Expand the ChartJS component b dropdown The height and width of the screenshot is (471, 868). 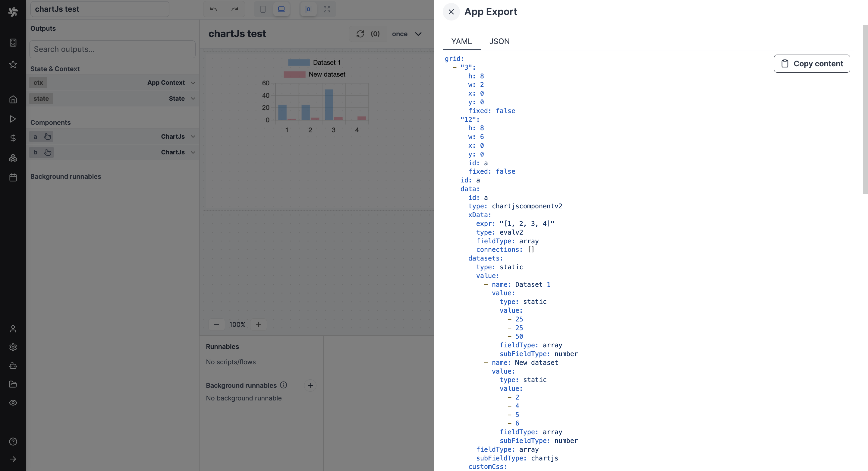(x=193, y=152)
